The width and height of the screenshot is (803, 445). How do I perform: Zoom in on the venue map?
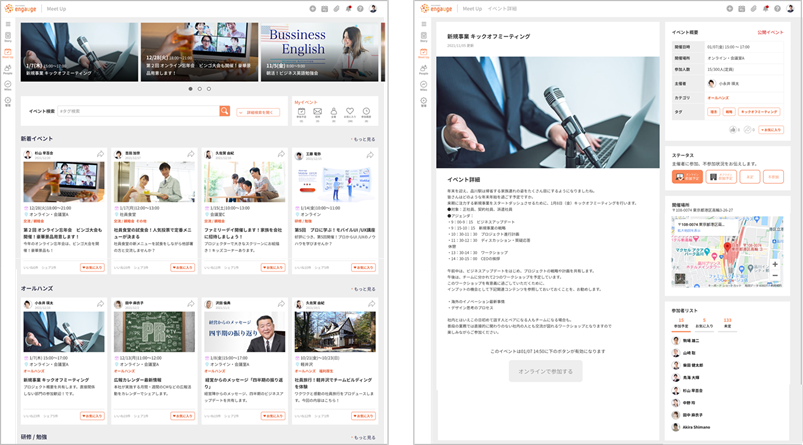coord(775,264)
